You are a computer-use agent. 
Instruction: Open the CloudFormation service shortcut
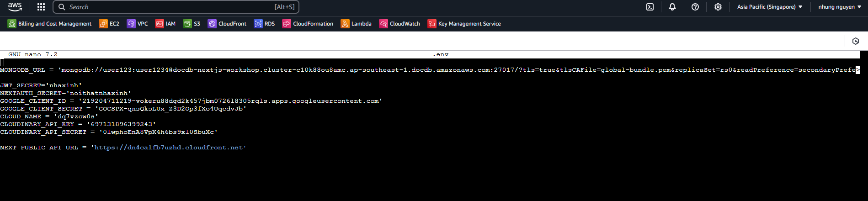(308, 24)
